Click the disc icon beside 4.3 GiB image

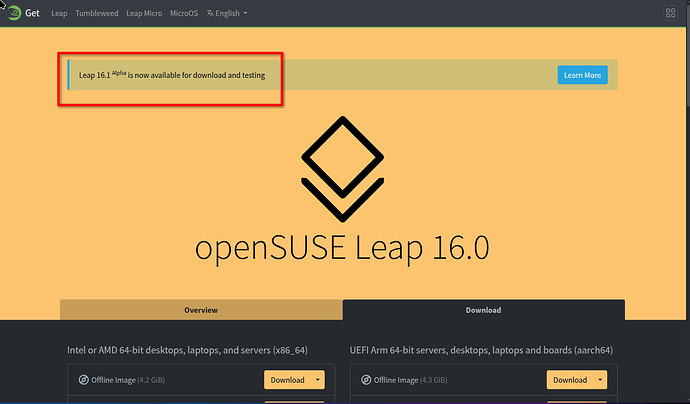pyautogui.click(x=366, y=379)
